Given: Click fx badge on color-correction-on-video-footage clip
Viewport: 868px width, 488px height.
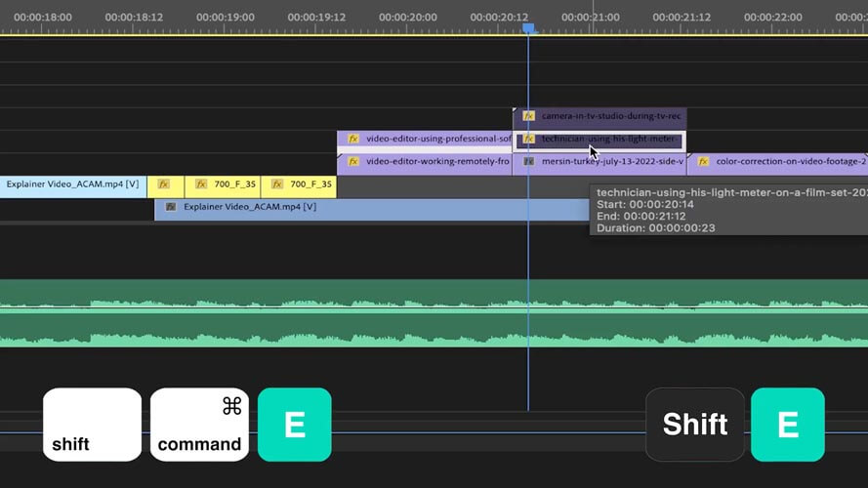Looking at the screenshot, I should [x=703, y=162].
